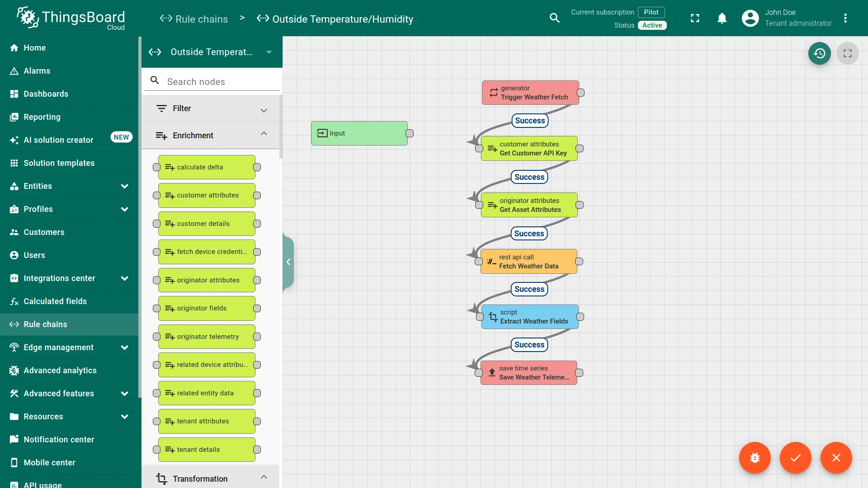This screenshot has width=868, height=488.
Task: Select the Extract Weather Fields script node
Action: [530, 317]
